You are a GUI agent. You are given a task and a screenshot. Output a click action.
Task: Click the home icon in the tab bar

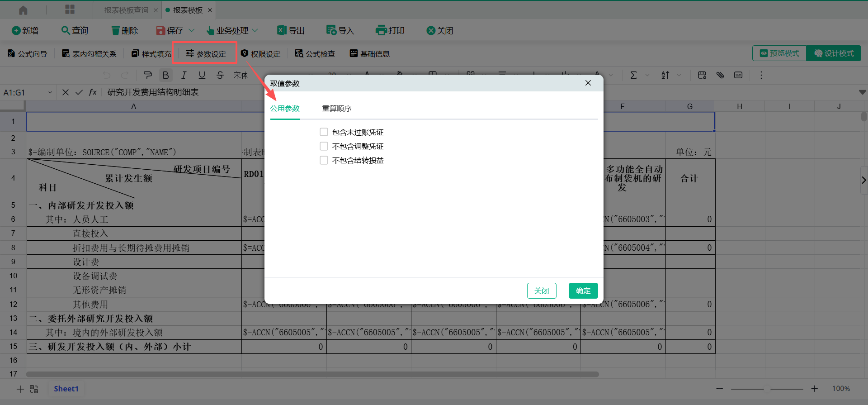tap(23, 10)
